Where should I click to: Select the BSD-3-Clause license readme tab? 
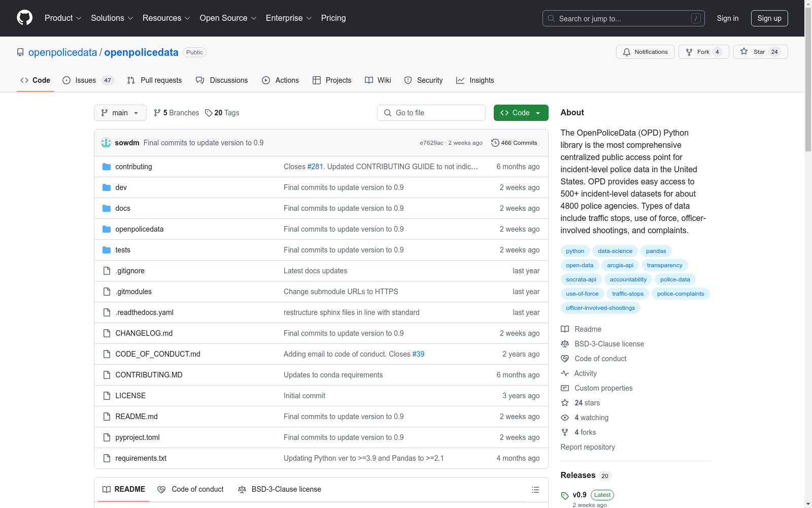tap(280, 489)
